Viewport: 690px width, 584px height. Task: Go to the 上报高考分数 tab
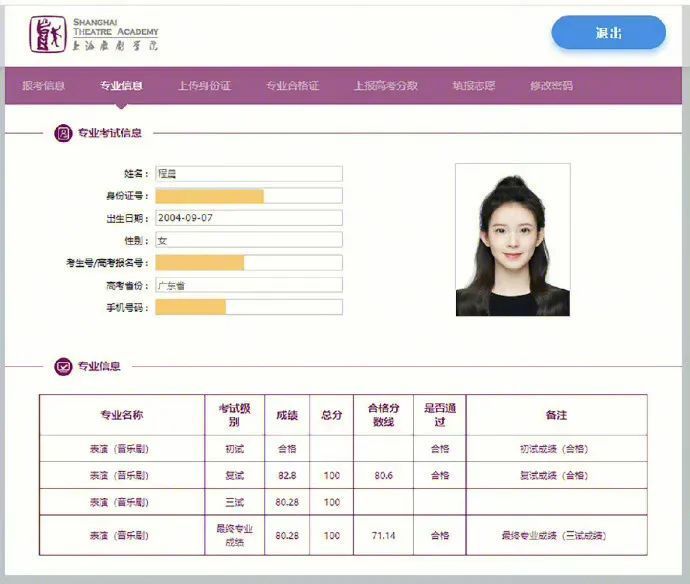tap(385, 86)
